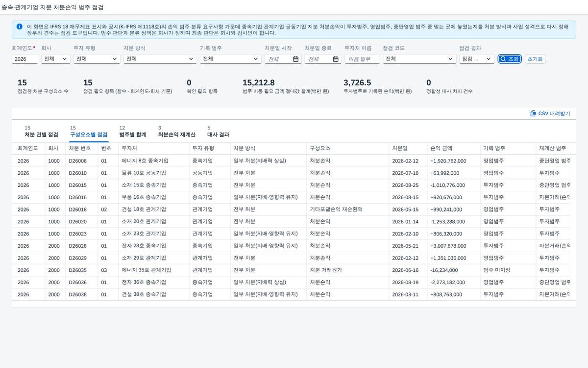Click the 투자처 이름 input field

coord(362,59)
